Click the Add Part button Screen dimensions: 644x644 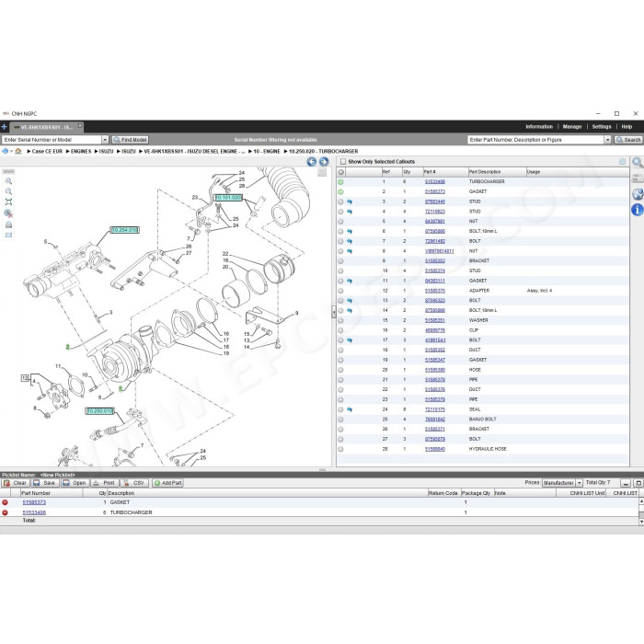tap(167, 483)
